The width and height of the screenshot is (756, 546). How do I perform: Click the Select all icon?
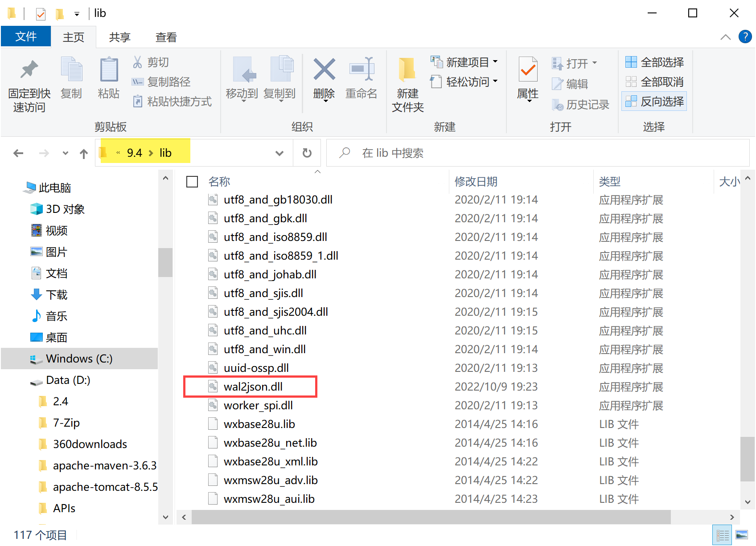point(631,62)
